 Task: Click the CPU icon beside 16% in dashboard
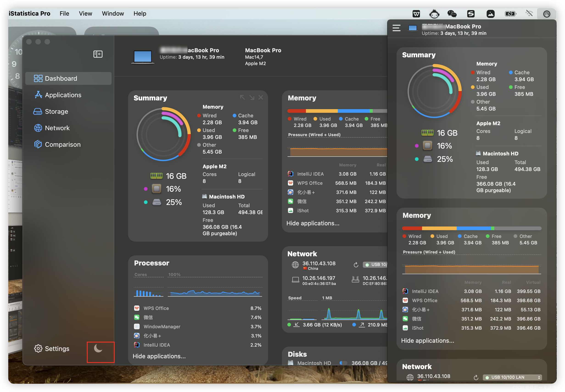click(156, 189)
